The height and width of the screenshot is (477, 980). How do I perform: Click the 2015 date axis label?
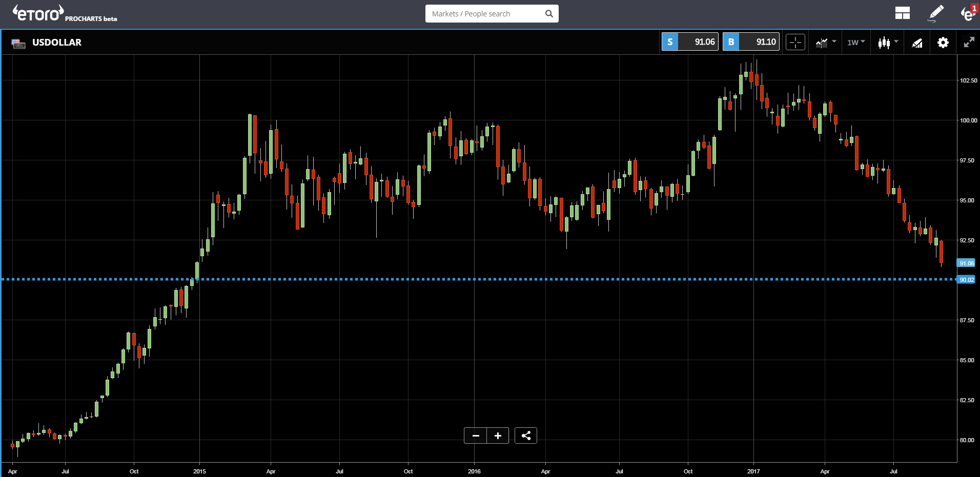coord(199,471)
